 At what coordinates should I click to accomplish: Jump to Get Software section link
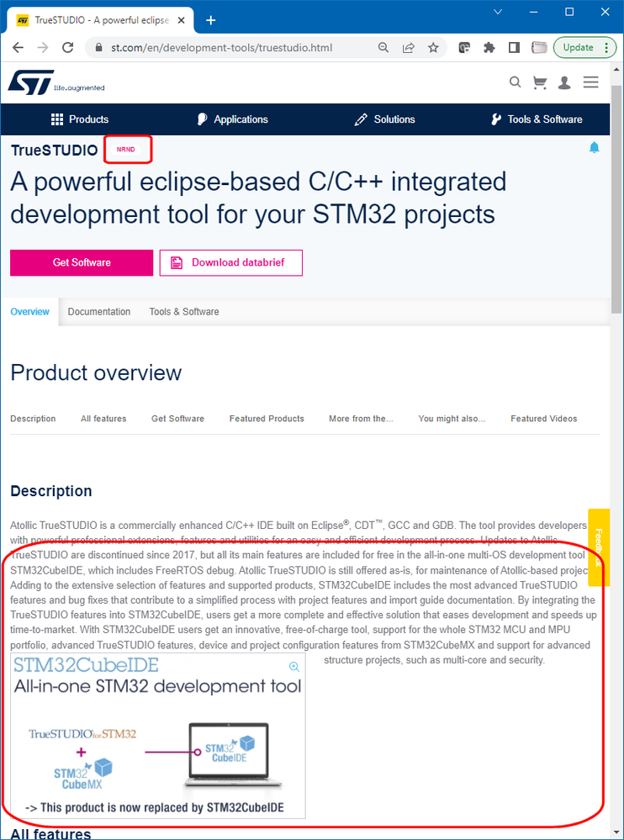point(177,419)
